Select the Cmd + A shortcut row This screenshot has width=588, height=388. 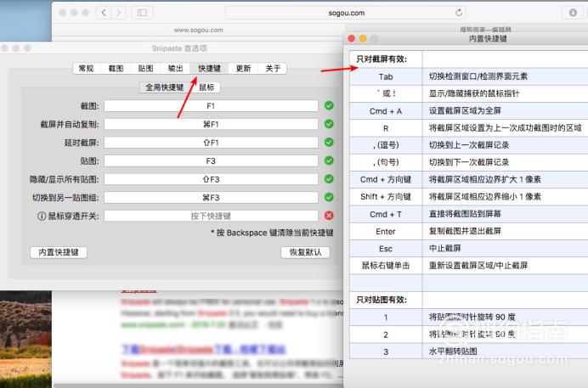(x=468, y=111)
